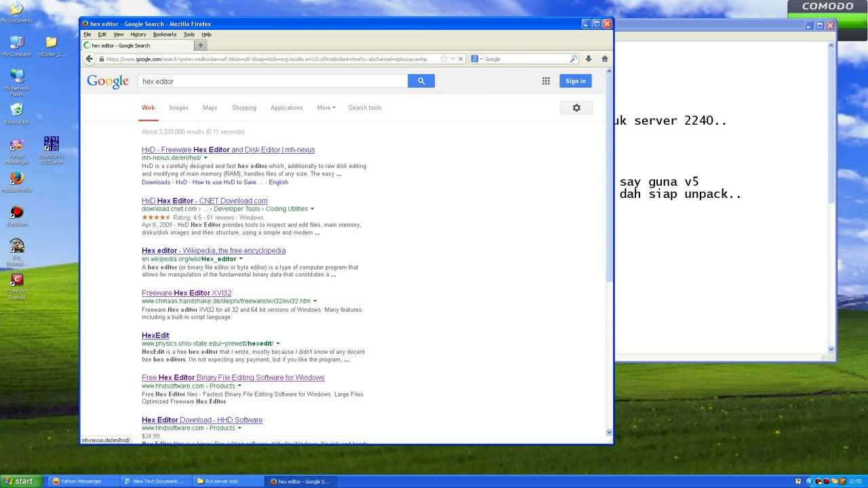
Task: Open My Documents desktop icon
Action: pyautogui.click(x=17, y=12)
